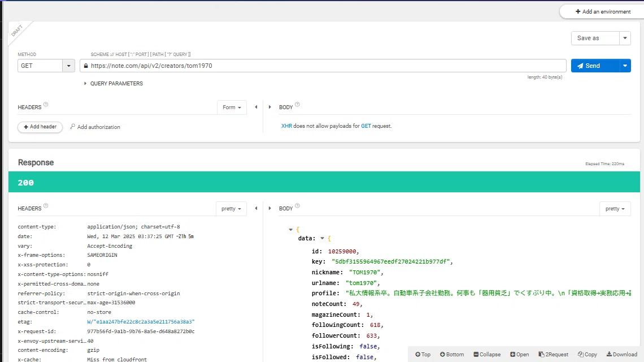Click the request URL input field
The image size is (644, 362).
click(323, 66)
